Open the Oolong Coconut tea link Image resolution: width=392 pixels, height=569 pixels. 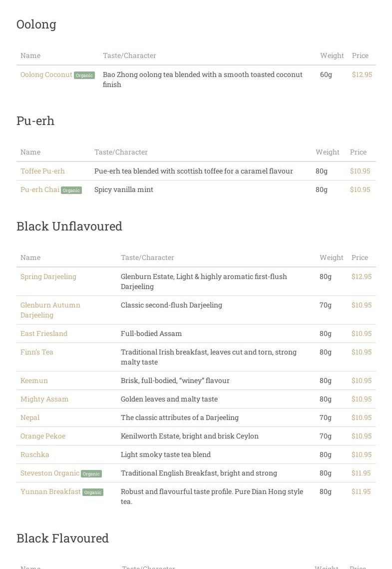[x=46, y=74]
